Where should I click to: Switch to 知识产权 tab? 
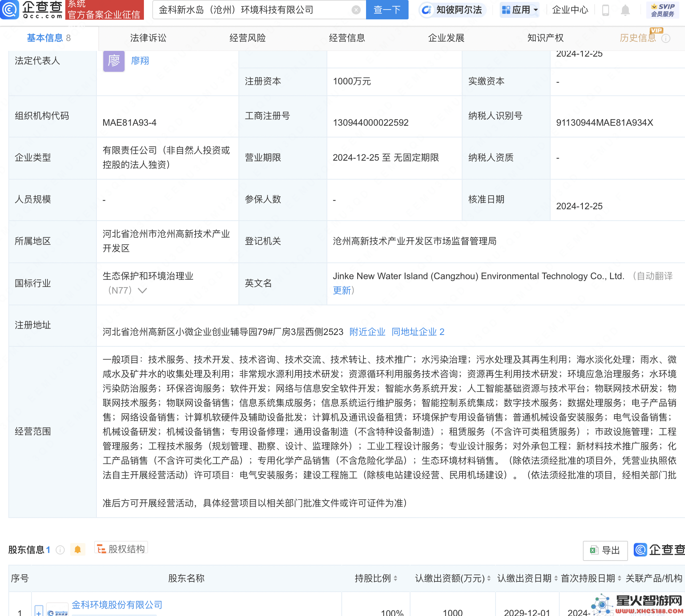pos(545,38)
